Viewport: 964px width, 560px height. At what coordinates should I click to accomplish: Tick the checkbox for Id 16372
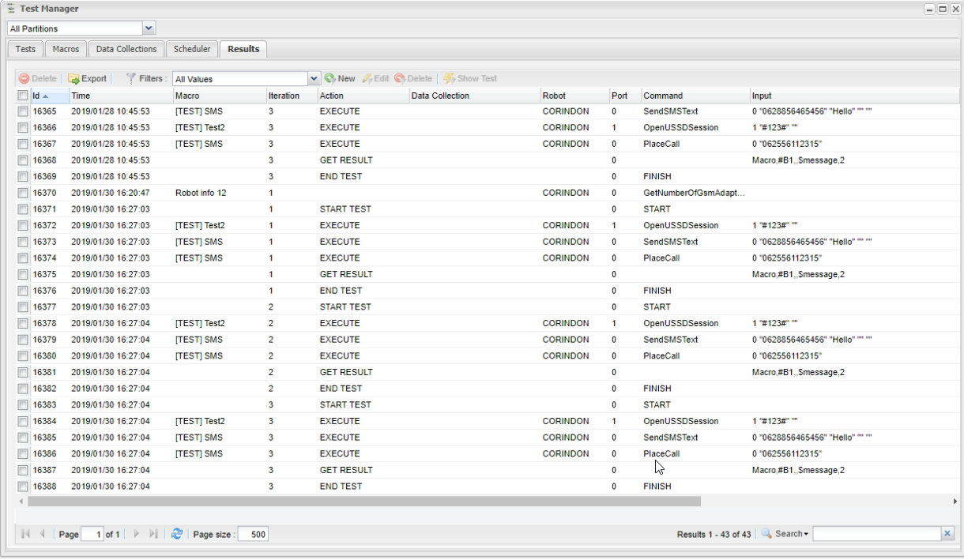tap(24, 224)
